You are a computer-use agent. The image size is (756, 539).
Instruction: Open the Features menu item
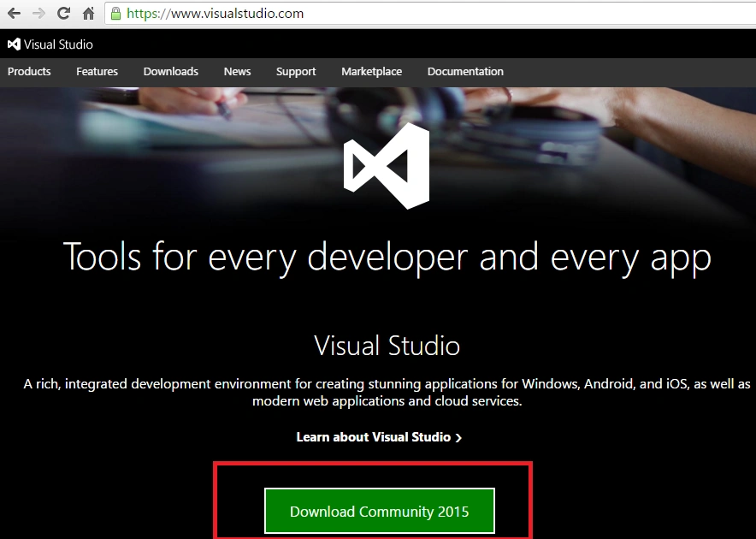click(97, 71)
